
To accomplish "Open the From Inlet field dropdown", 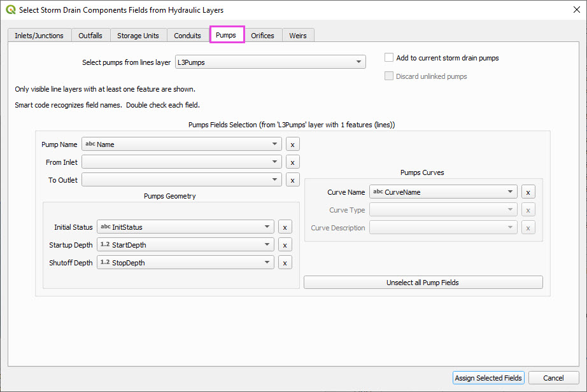I will pos(181,162).
